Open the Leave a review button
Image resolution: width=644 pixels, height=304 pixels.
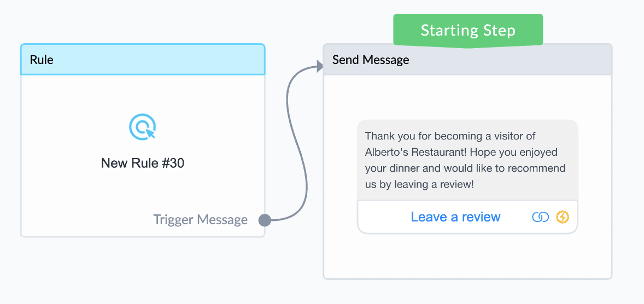pos(455,217)
